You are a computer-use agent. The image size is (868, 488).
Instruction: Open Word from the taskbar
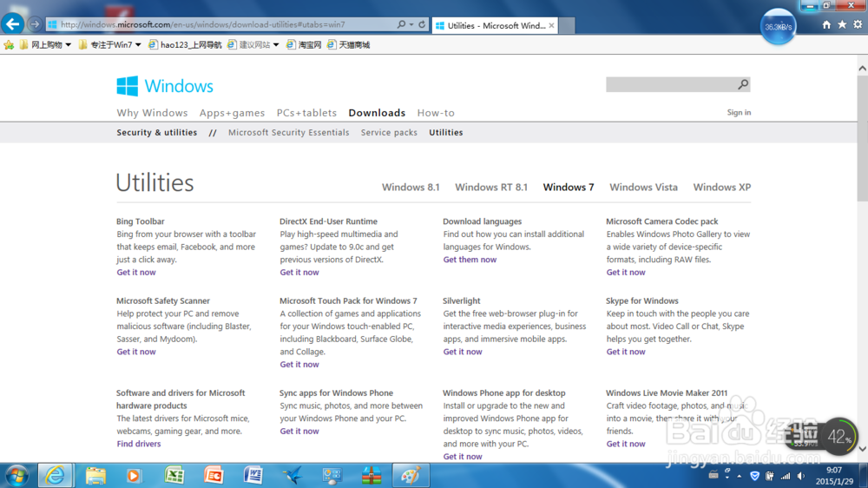click(x=253, y=476)
